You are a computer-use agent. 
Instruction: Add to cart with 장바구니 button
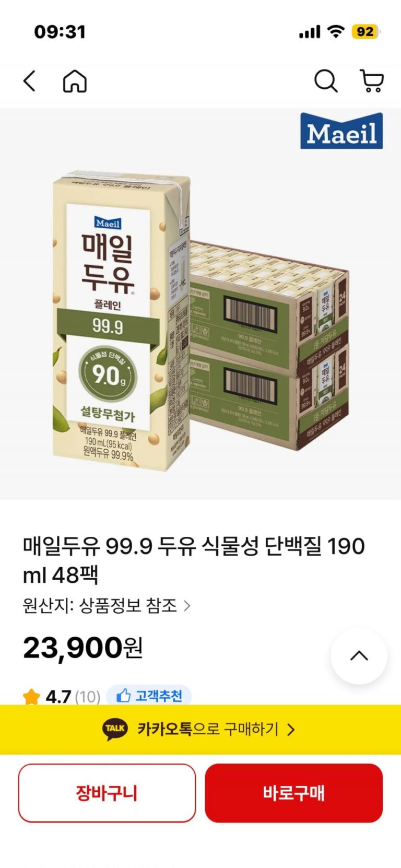point(107,793)
